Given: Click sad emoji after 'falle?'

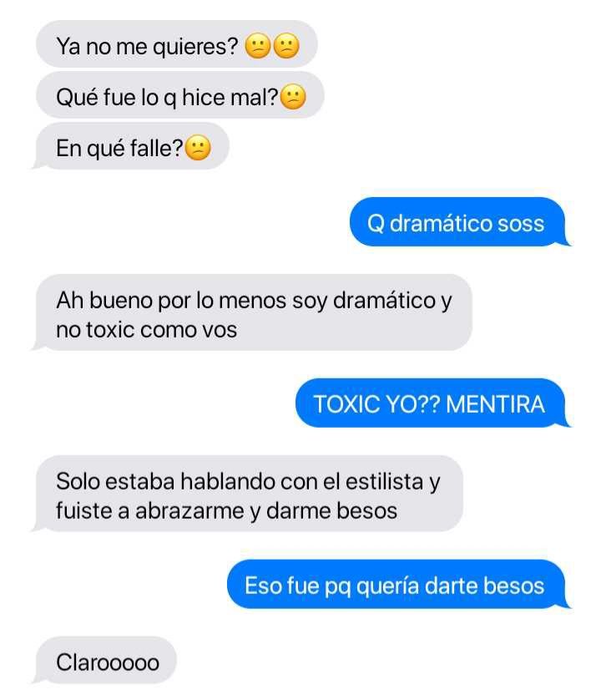Looking at the screenshot, I should pyautogui.click(x=198, y=148).
